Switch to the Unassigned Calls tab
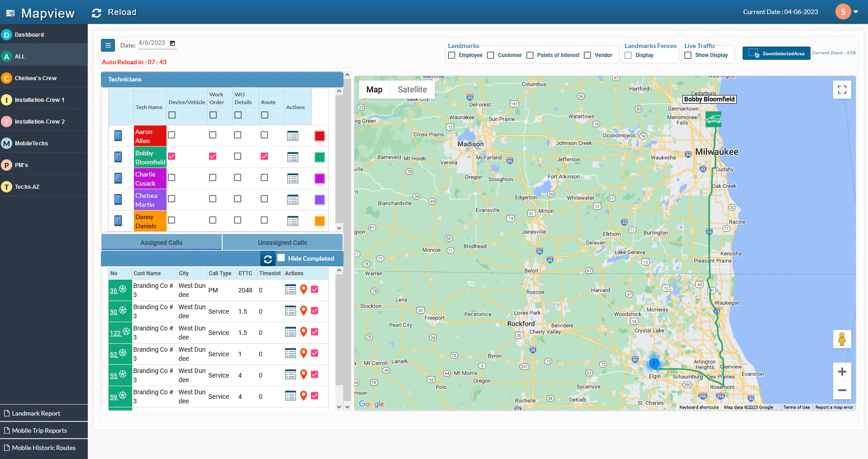 (282, 242)
